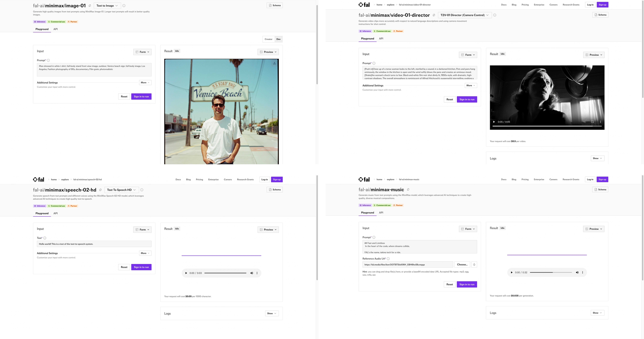Viewport: 644px width, 339px height.
Task: Unmute the video-01-director result video
Action: [x=584, y=122]
